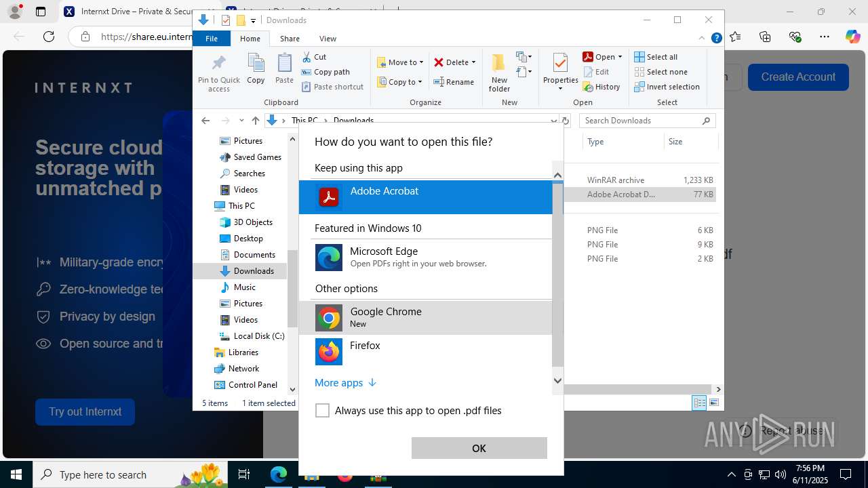This screenshot has width=868, height=488.
Task: Open Windows Start menu
Action: click(x=16, y=474)
